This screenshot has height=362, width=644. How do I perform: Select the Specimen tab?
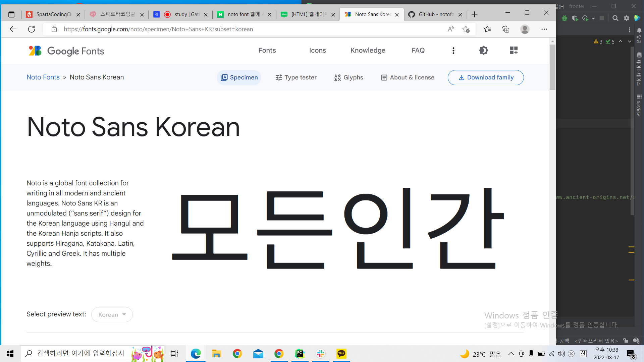(239, 77)
